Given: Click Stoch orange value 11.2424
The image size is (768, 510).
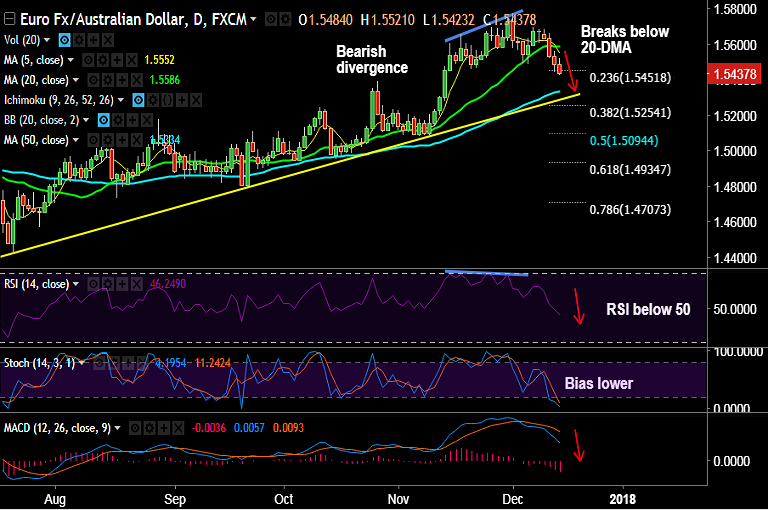Looking at the screenshot, I should (213, 363).
